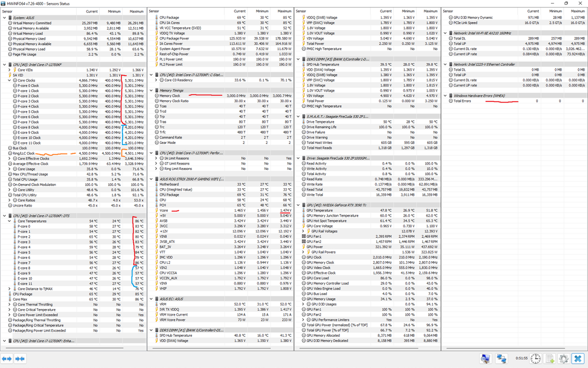The image size is (588, 368).
Task: Select the Vcore sensor row
Action: click(222, 211)
